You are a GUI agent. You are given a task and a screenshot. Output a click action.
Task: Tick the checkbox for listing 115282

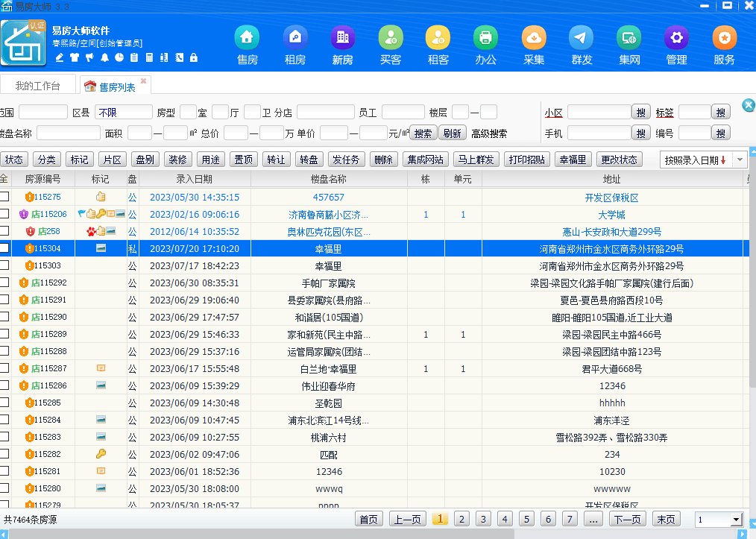pyautogui.click(x=4, y=454)
